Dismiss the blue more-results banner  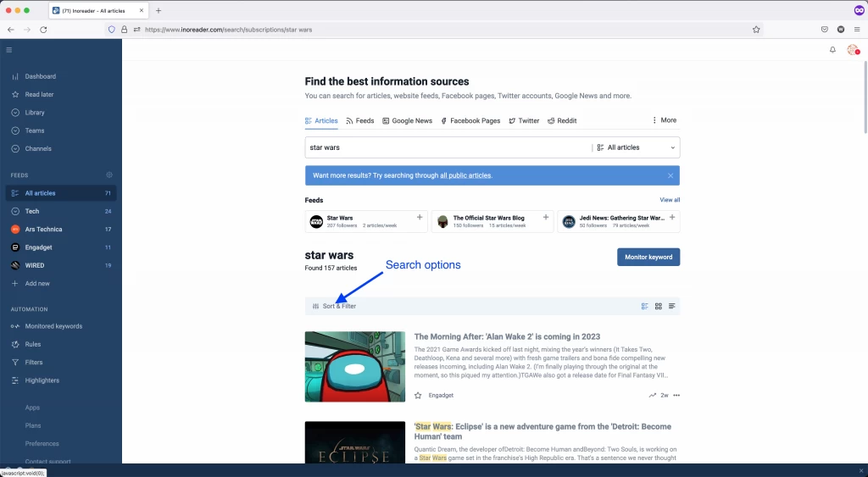point(670,175)
